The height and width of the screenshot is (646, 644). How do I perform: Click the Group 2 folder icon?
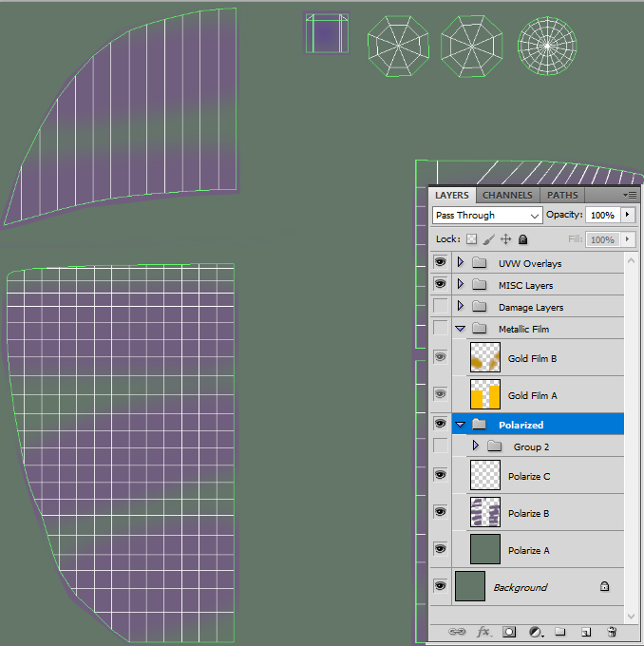pos(494,446)
